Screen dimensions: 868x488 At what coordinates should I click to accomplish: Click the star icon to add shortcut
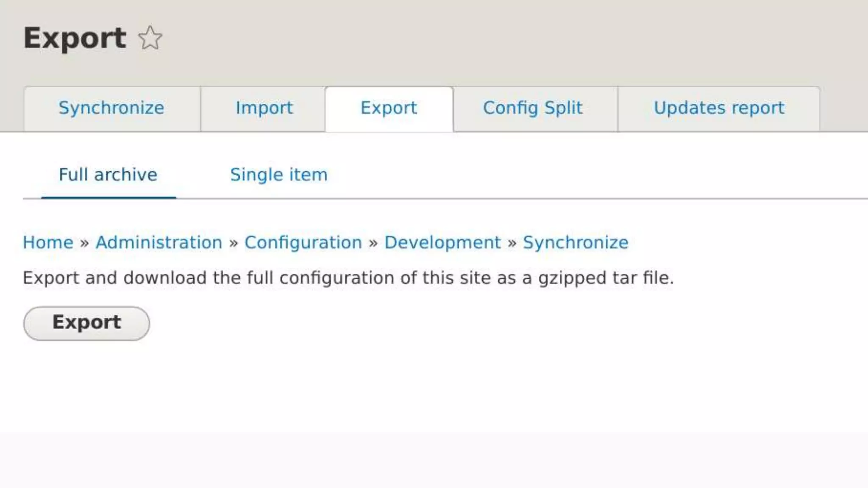tap(150, 38)
